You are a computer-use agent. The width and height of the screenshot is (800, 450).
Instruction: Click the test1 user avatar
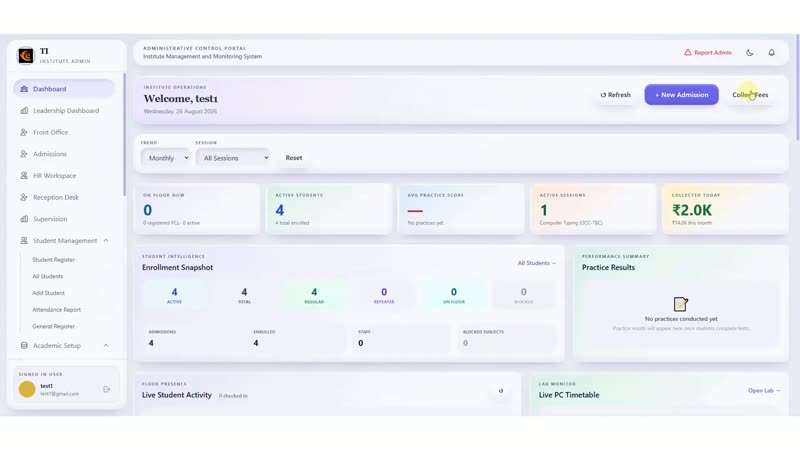pos(27,389)
